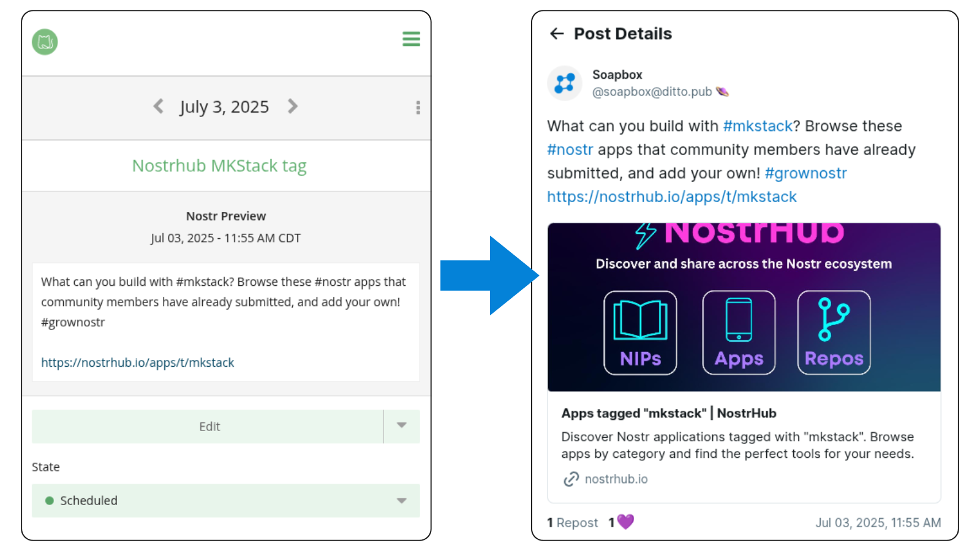Click the link icon beside nostrhub.io
Viewport: 980px width, 551px height.
[571, 479]
